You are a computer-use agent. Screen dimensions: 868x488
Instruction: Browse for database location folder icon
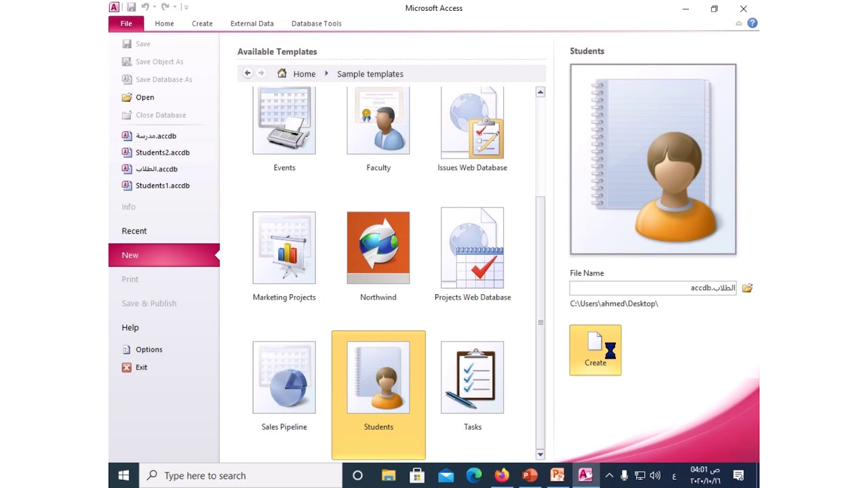tap(747, 288)
